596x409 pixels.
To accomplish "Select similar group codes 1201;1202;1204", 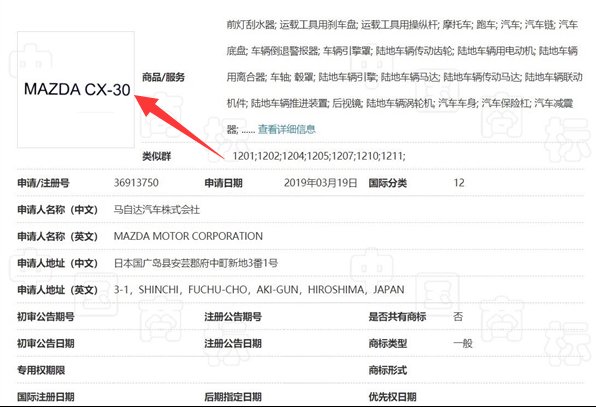I will coord(268,156).
